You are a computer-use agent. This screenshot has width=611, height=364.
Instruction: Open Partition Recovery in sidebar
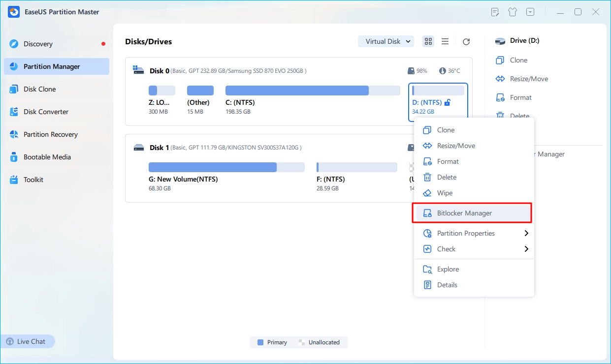57,134
